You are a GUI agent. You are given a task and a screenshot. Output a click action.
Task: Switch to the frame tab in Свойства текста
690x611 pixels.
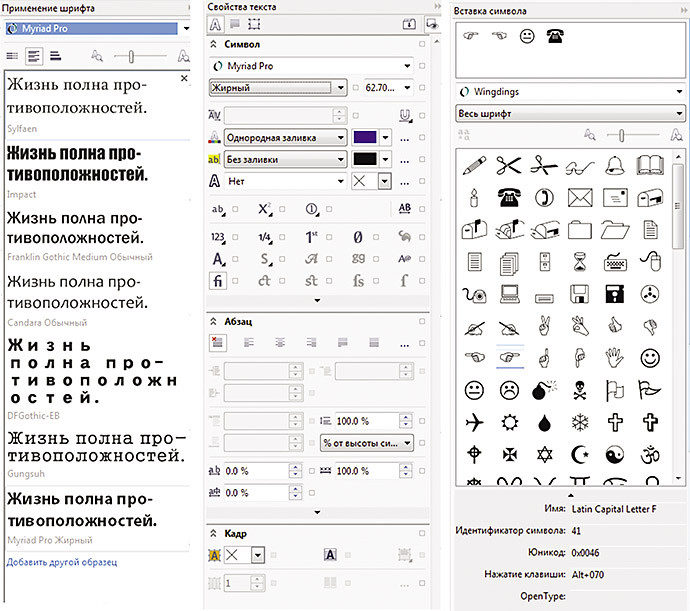256,25
